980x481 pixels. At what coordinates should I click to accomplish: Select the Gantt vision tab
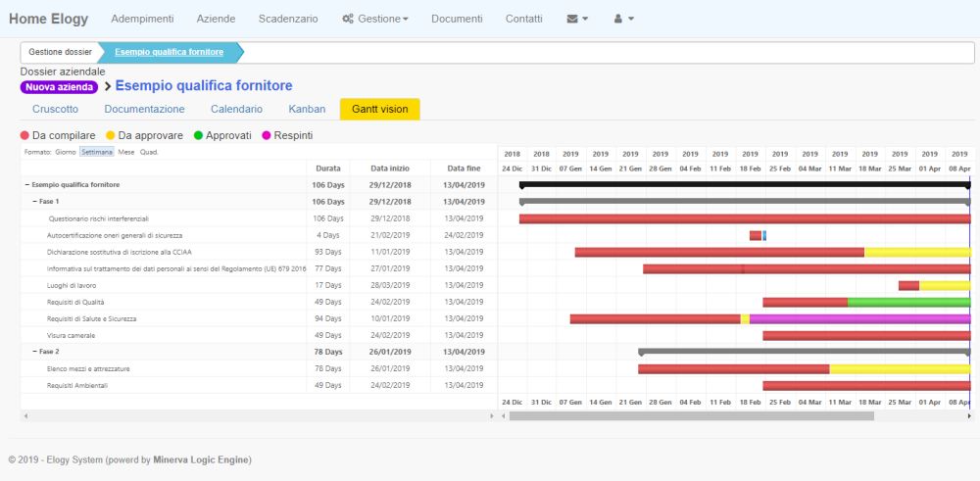pos(379,109)
